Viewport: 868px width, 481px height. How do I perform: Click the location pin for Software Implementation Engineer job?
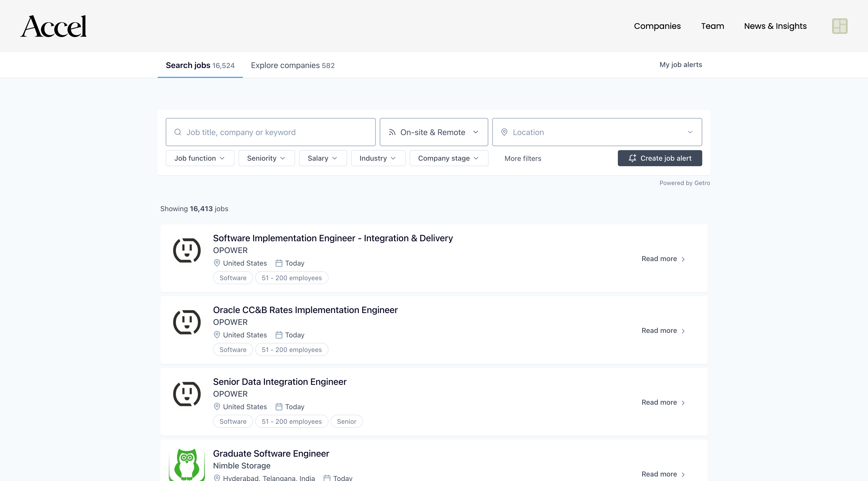pos(217,263)
